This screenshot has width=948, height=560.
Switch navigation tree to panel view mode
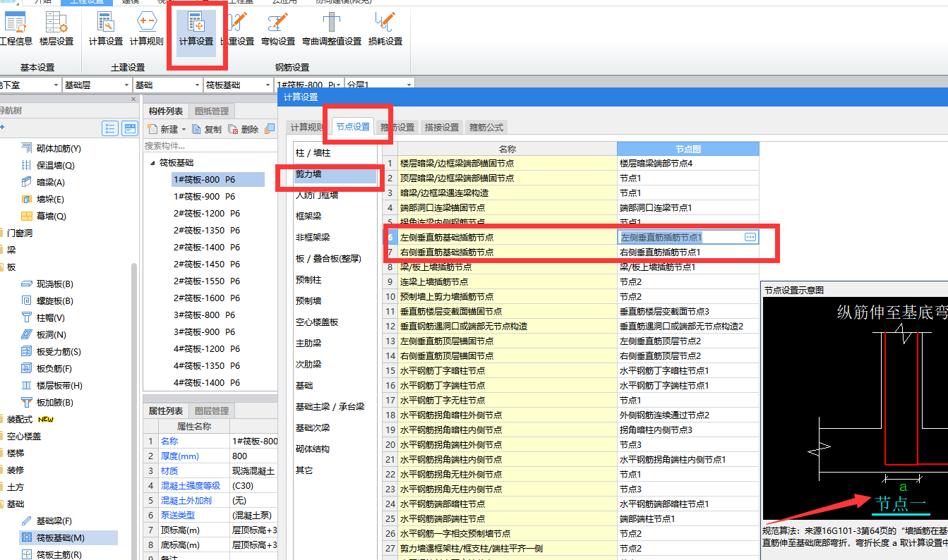[x=129, y=128]
